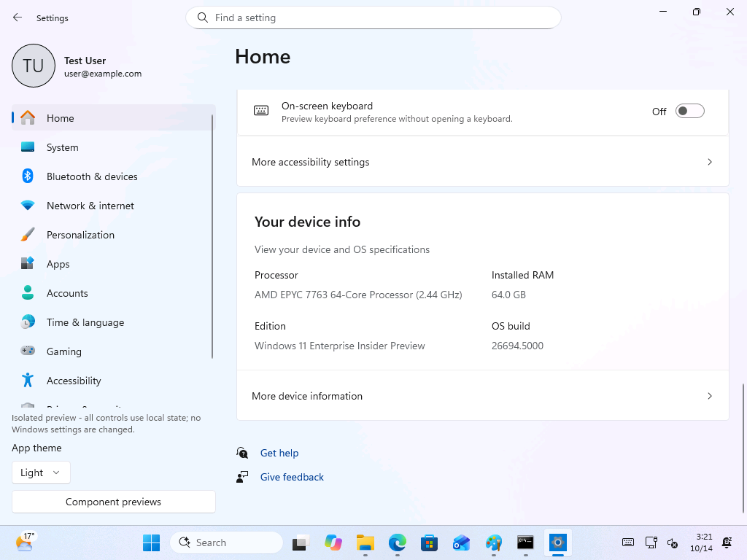Click the System monitor icon
This screenshot has width=747, height=560.
(x=28, y=147)
